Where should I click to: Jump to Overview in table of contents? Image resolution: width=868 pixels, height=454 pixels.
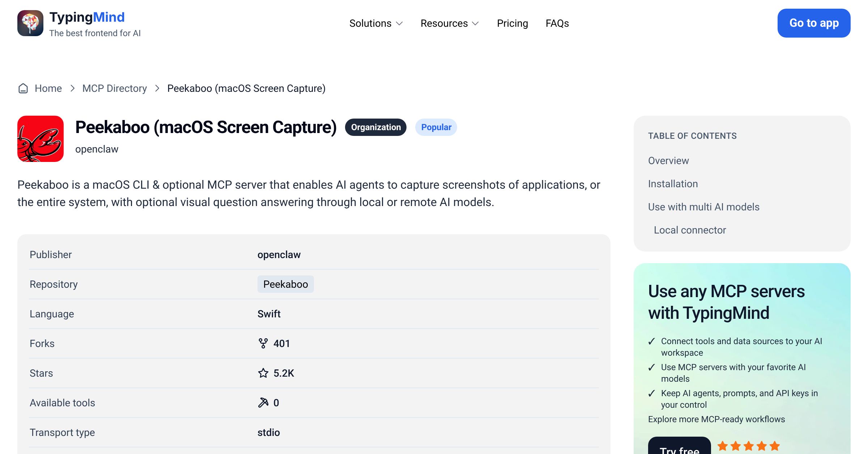pyautogui.click(x=668, y=160)
